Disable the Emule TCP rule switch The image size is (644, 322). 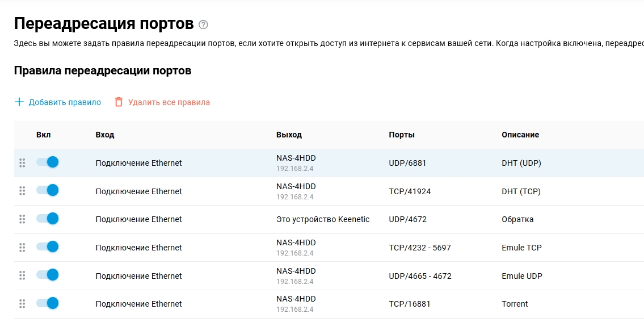pyautogui.click(x=48, y=247)
